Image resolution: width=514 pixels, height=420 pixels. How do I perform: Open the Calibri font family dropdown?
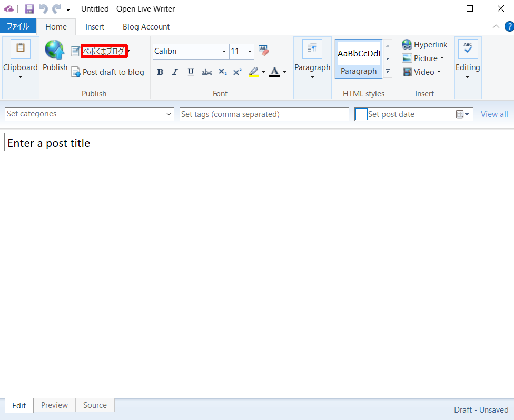[x=224, y=52]
